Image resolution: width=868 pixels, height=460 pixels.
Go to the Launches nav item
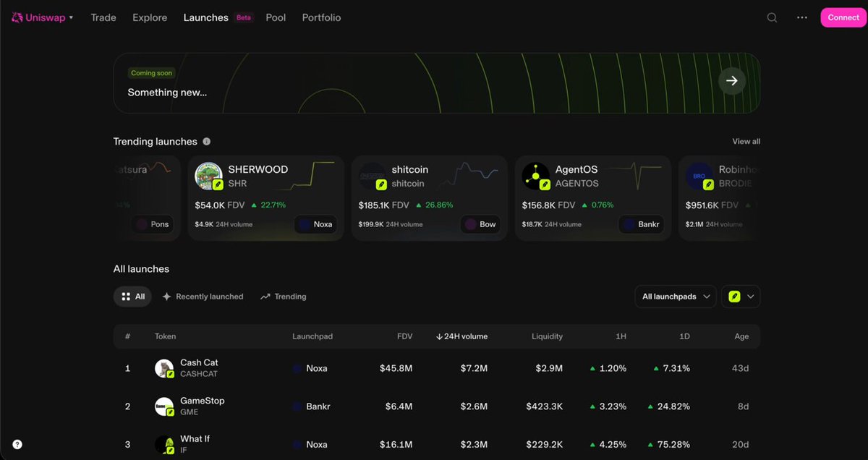[x=206, y=17]
